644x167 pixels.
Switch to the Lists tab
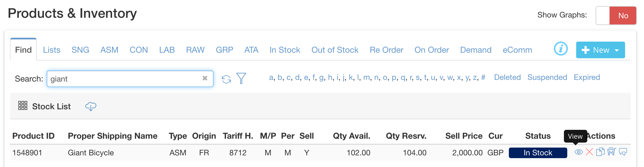[52, 50]
